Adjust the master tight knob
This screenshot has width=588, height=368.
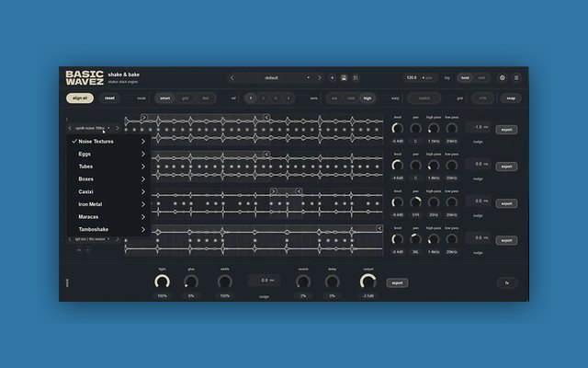click(x=162, y=282)
